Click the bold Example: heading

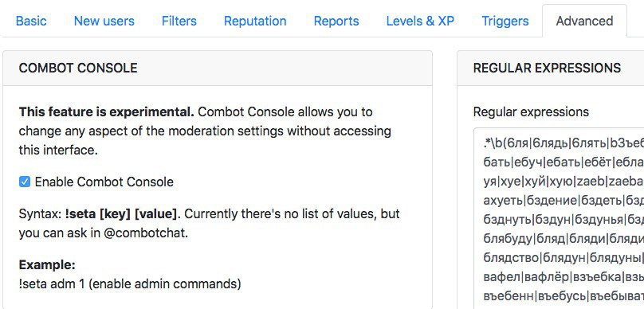click(x=47, y=264)
